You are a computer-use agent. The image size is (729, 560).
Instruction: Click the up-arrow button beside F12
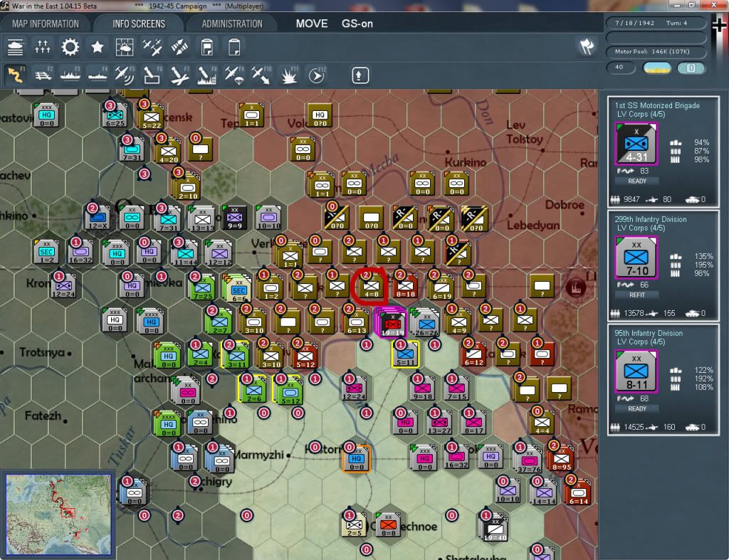[x=360, y=75]
